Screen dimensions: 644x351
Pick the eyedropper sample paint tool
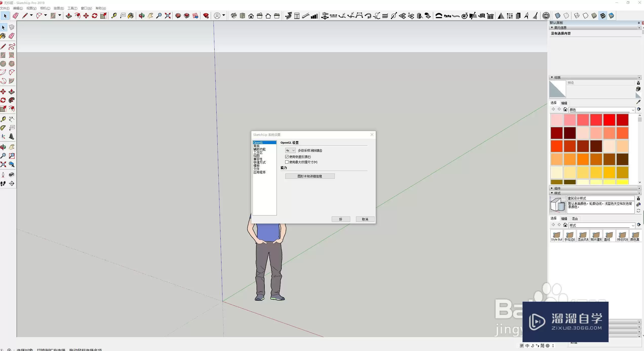tap(638, 102)
